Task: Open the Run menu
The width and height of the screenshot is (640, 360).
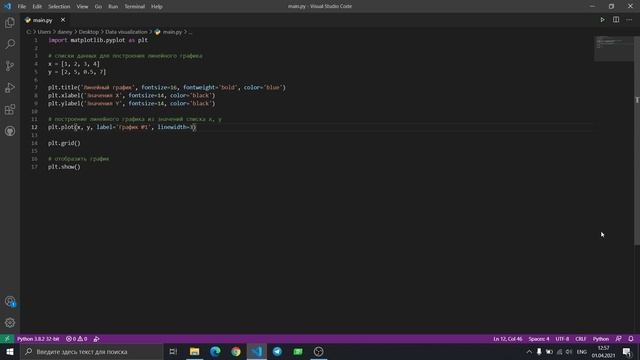Action: (113, 7)
